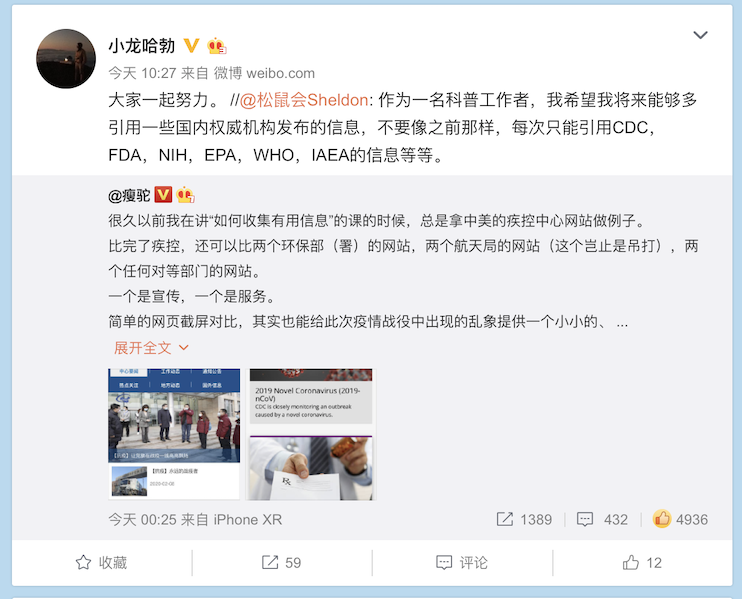Click the orange like icon showing 4936

click(x=662, y=519)
